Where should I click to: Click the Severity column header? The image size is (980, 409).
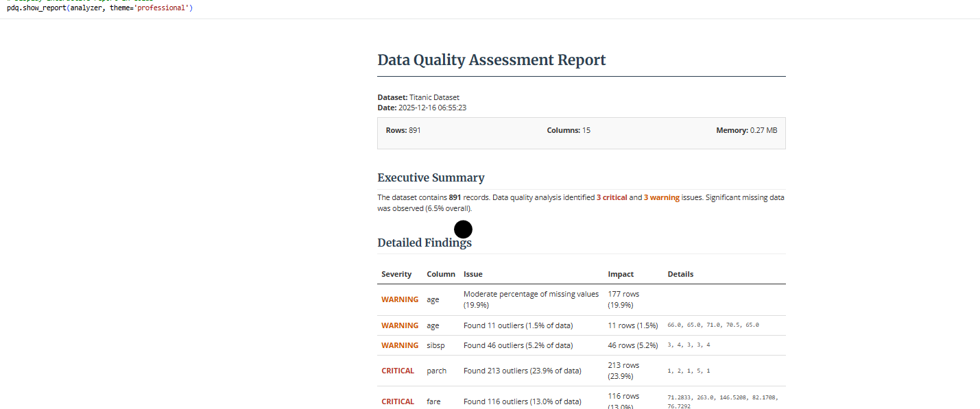[397, 273]
